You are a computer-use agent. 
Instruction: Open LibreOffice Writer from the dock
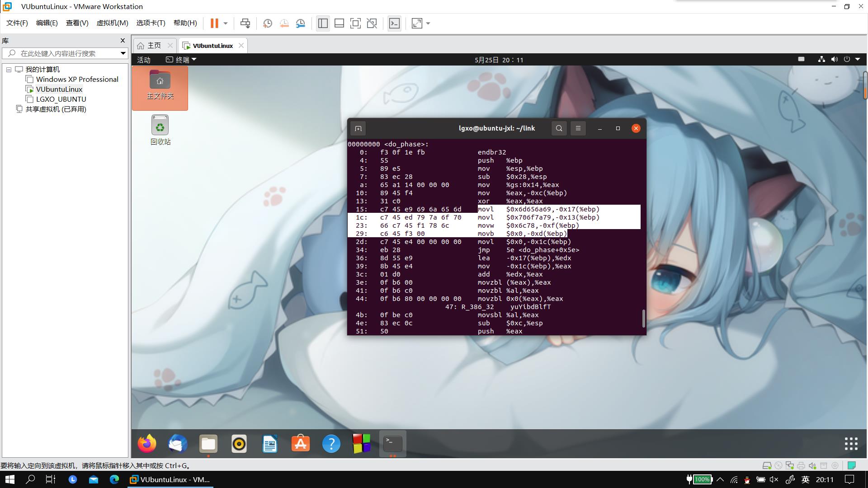(x=270, y=444)
